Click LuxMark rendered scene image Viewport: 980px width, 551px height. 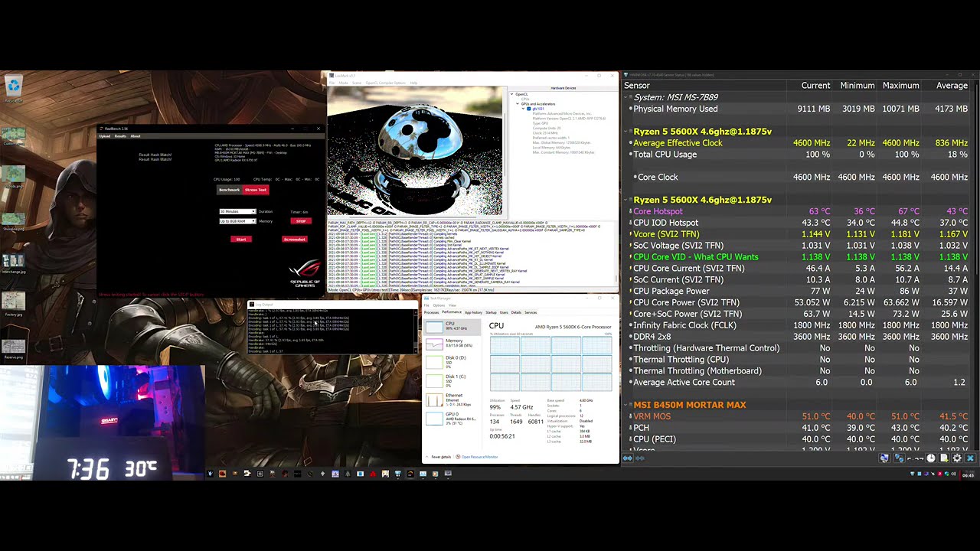416,152
